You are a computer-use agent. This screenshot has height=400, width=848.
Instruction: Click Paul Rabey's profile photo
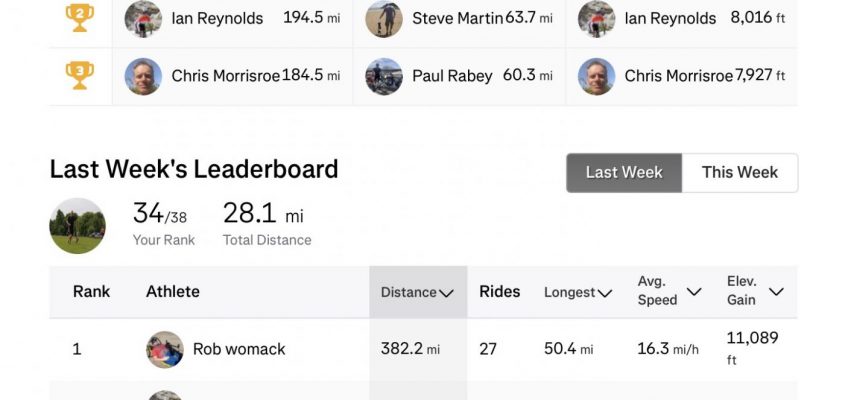coord(384,76)
